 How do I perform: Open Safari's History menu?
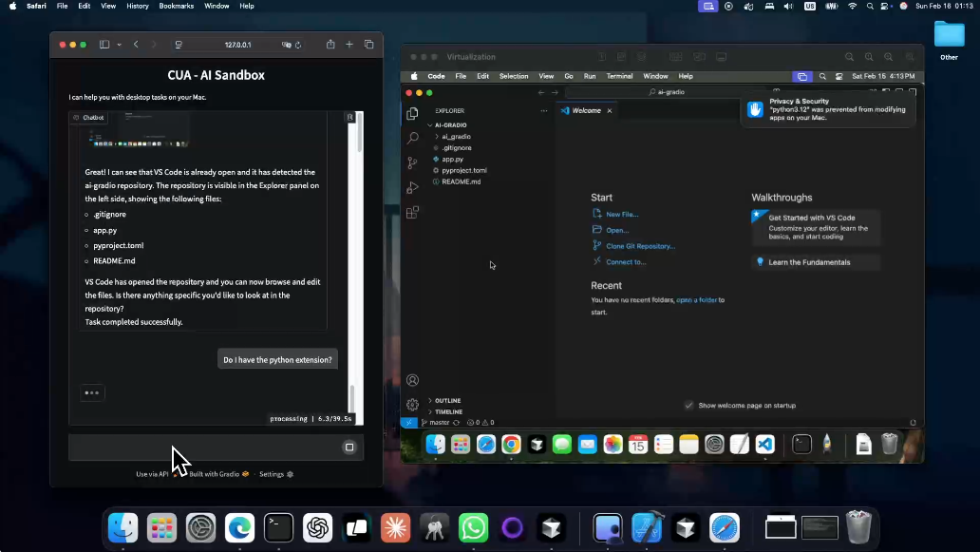[x=138, y=6]
